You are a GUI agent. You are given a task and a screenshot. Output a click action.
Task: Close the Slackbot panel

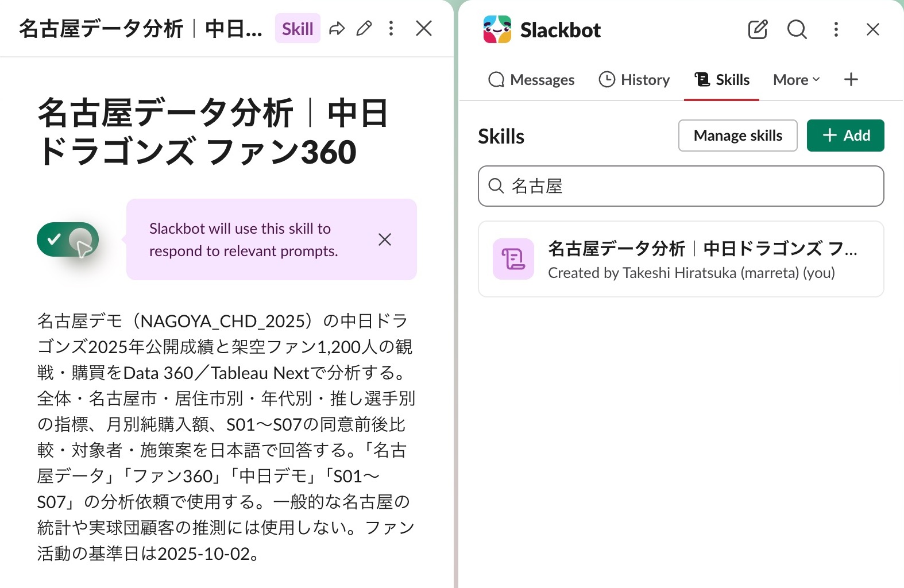pyautogui.click(x=873, y=29)
